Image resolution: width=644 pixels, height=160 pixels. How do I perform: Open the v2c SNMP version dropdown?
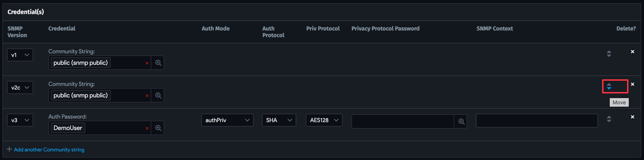click(20, 88)
